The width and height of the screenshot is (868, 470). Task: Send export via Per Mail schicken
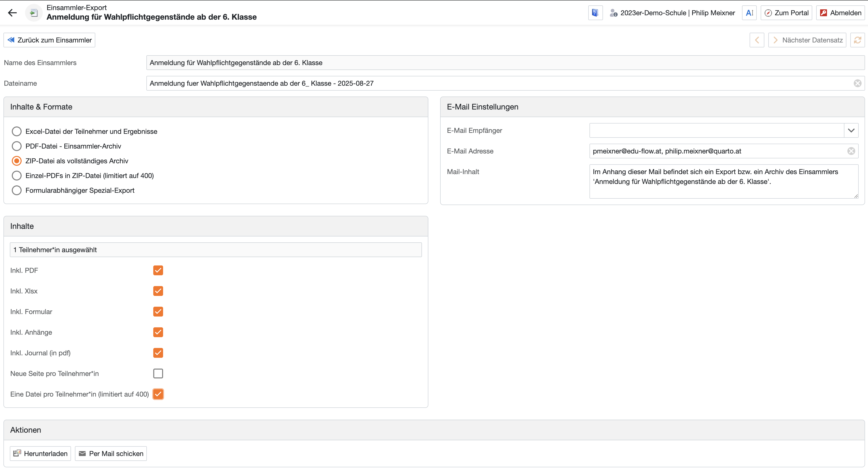111,454
